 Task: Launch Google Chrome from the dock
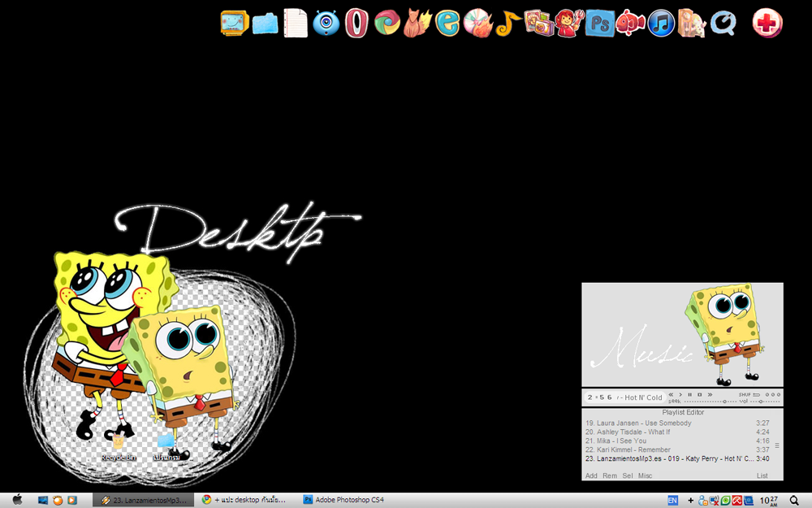387,23
